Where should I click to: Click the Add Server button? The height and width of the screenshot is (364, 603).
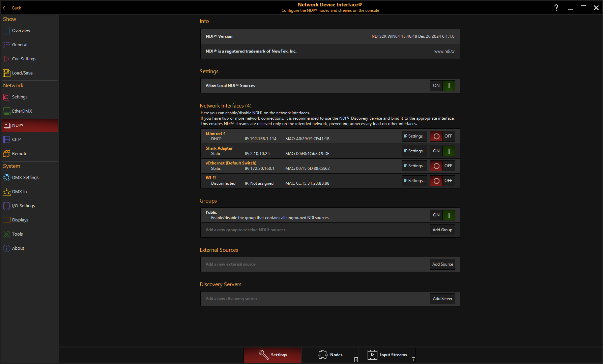(442, 299)
